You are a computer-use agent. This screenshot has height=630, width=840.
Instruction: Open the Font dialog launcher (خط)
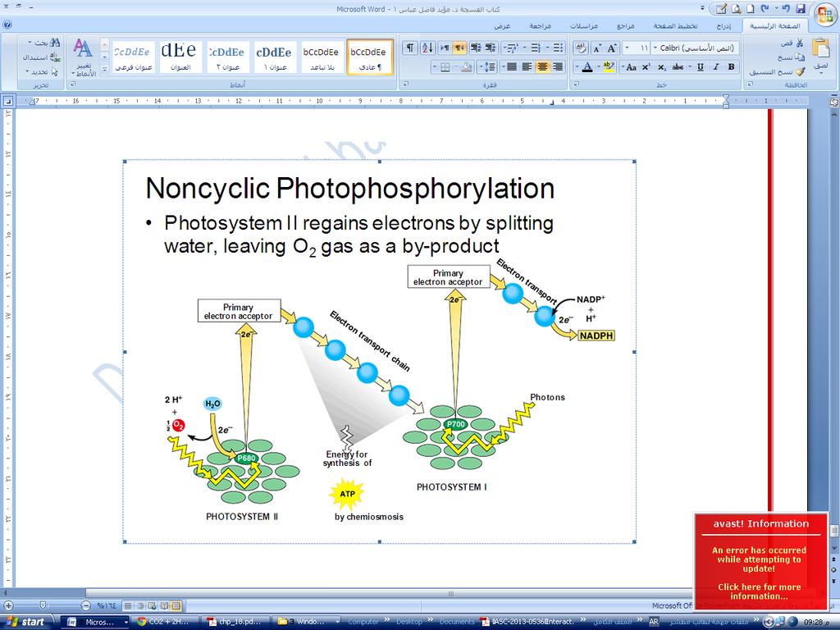click(x=575, y=84)
